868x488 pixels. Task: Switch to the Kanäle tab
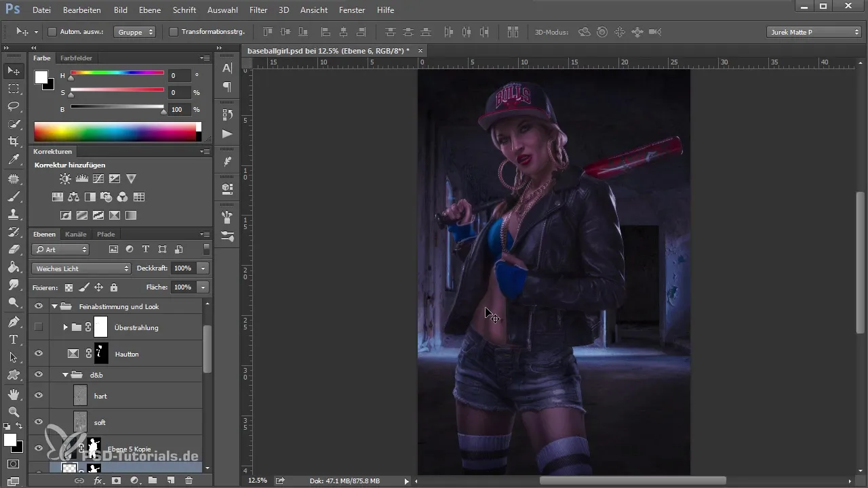(x=76, y=234)
